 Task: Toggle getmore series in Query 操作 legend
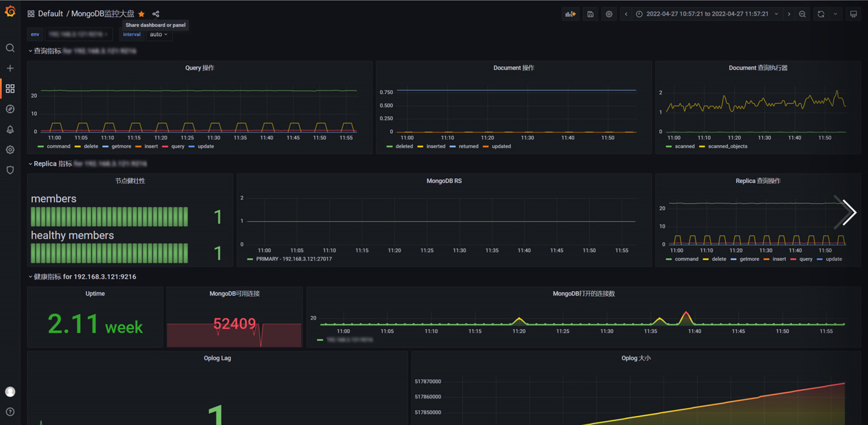pyautogui.click(x=121, y=147)
